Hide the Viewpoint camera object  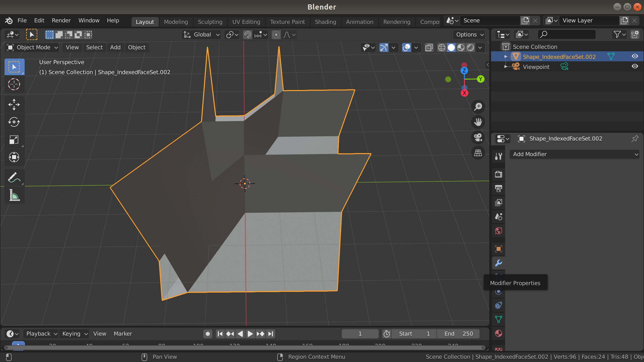click(x=635, y=66)
